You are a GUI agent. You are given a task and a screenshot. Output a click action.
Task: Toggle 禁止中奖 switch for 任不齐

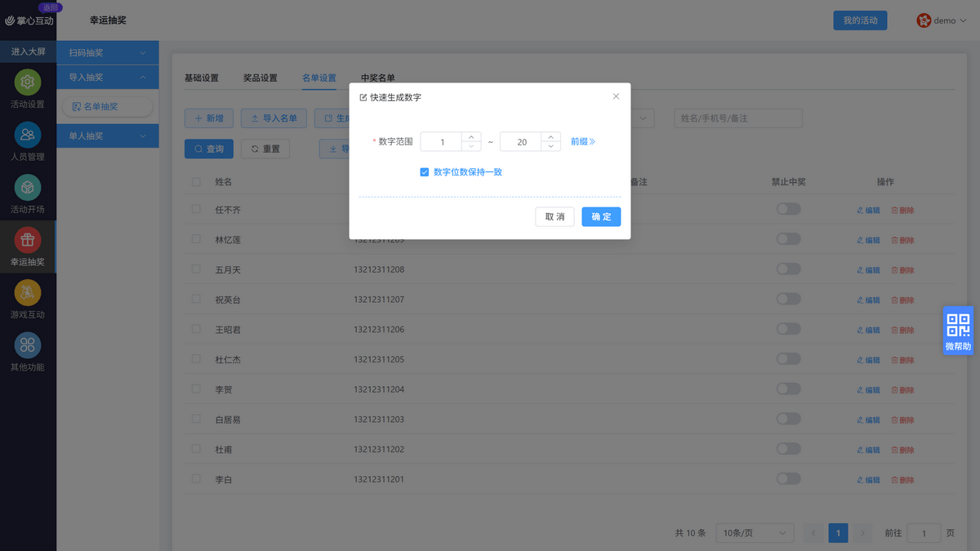click(788, 209)
